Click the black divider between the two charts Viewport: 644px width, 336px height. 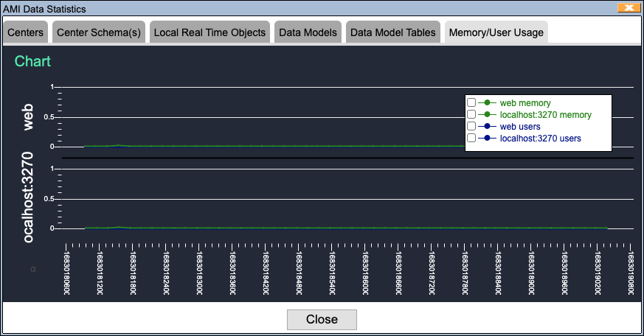point(347,158)
